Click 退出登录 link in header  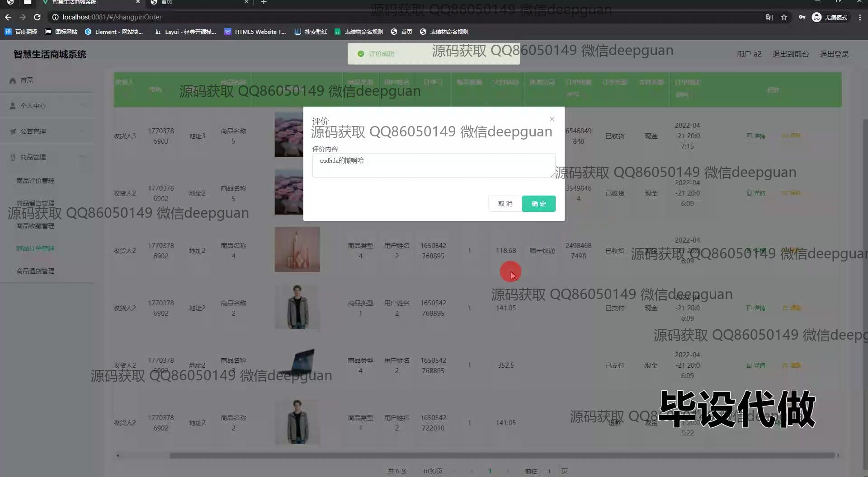[834, 54]
